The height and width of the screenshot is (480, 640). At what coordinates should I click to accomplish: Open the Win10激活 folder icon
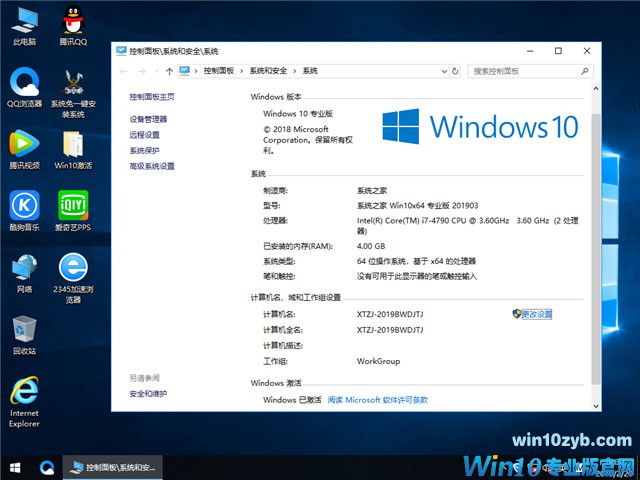(73, 149)
